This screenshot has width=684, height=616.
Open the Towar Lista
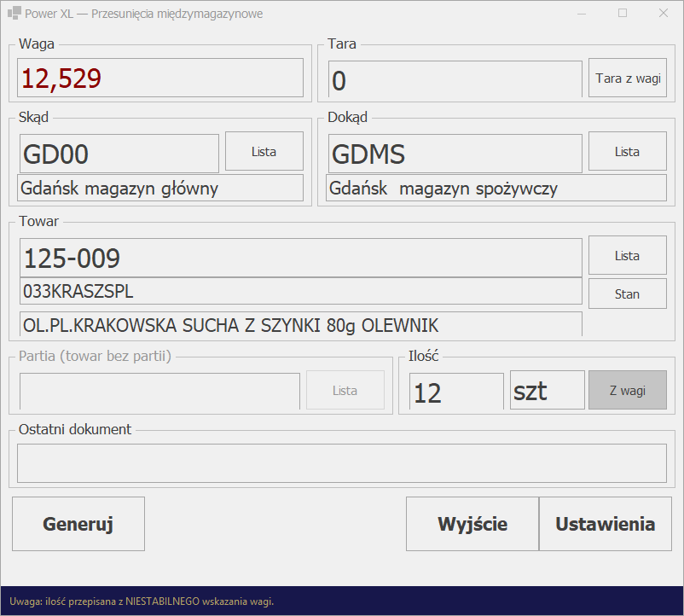[x=628, y=255]
